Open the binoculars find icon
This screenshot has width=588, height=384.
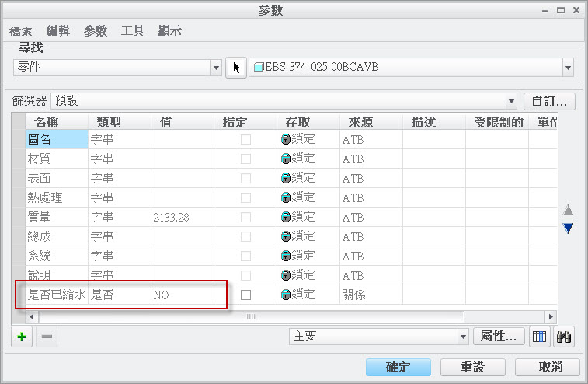[x=564, y=337]
